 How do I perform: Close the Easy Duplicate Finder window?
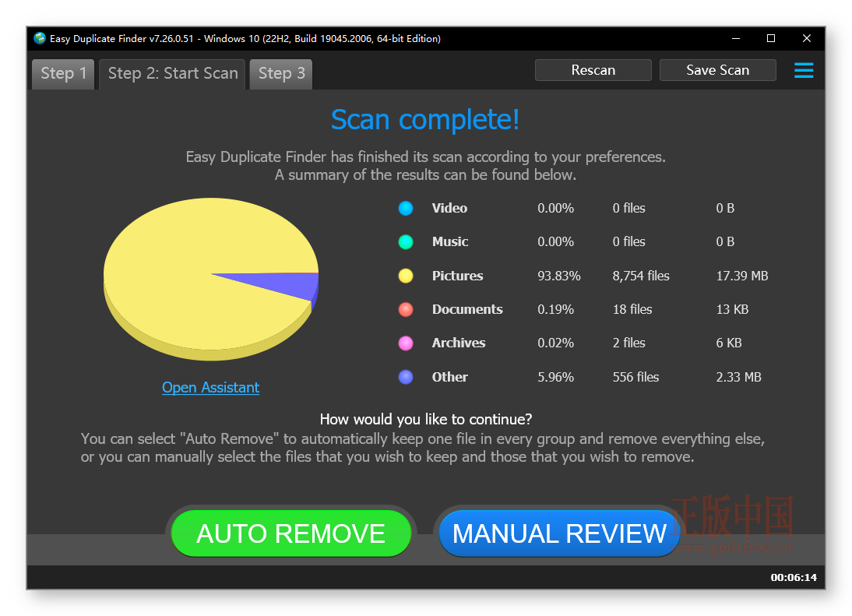point(806,38)
